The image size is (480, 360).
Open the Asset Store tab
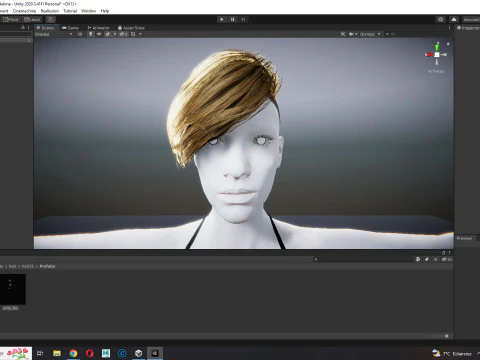click(131, 28)
